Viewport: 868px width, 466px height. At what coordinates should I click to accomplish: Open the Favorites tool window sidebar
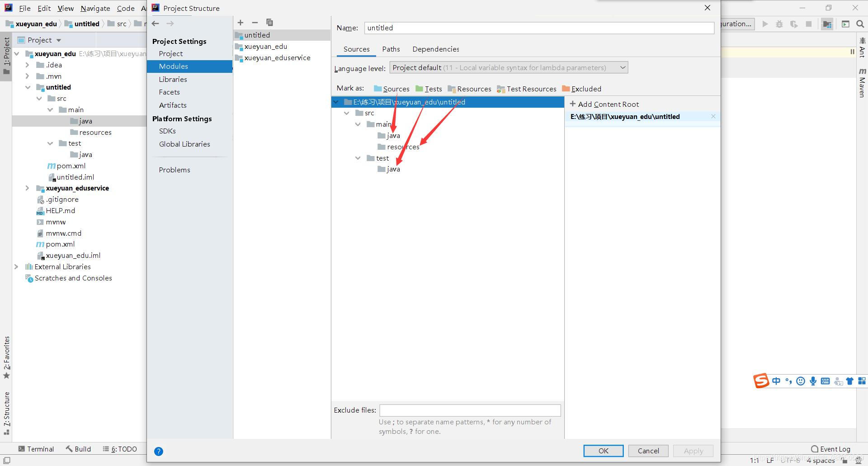(6, 357)
